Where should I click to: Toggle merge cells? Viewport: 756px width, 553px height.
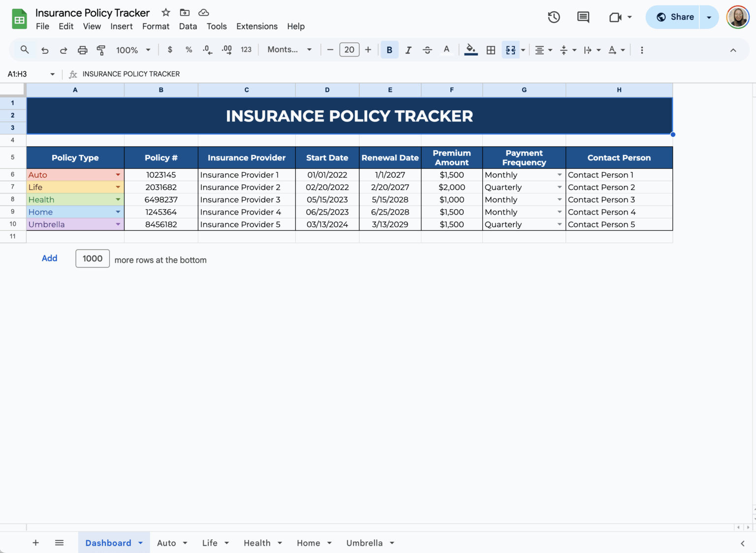[x=510, y=50]
